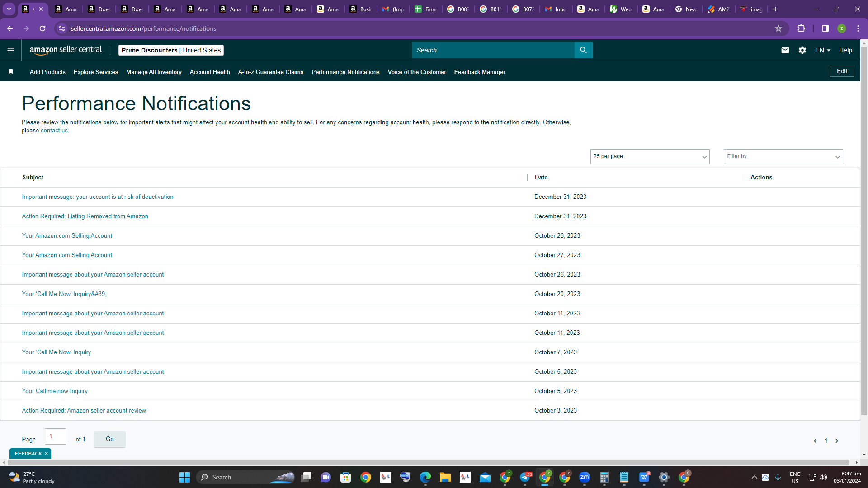Image resolution: width=868 pixels, height=488 pixels.
Task: Click the Chrome profile avatar
Action: (x=842, y=28)
